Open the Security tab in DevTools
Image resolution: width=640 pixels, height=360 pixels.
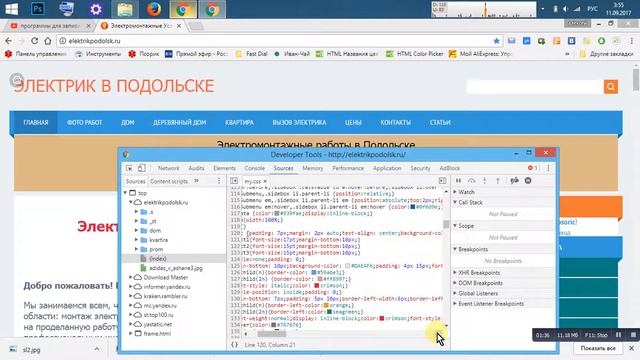420,168
